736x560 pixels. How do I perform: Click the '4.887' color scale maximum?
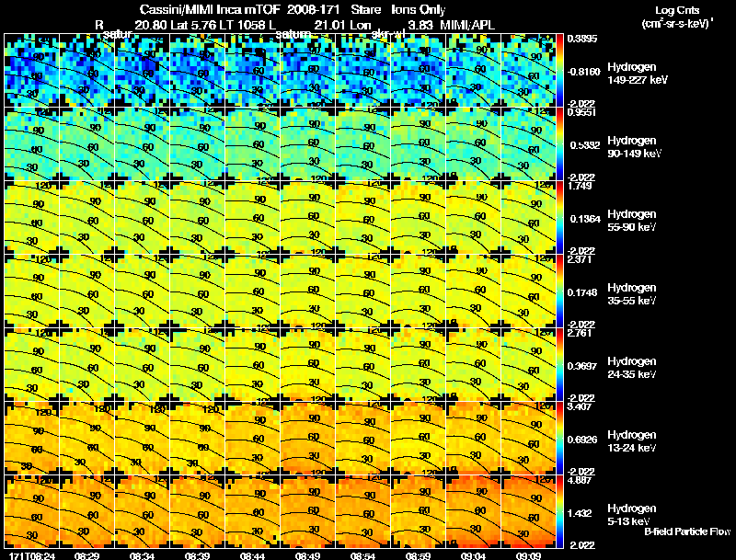(x=580, y=480)
